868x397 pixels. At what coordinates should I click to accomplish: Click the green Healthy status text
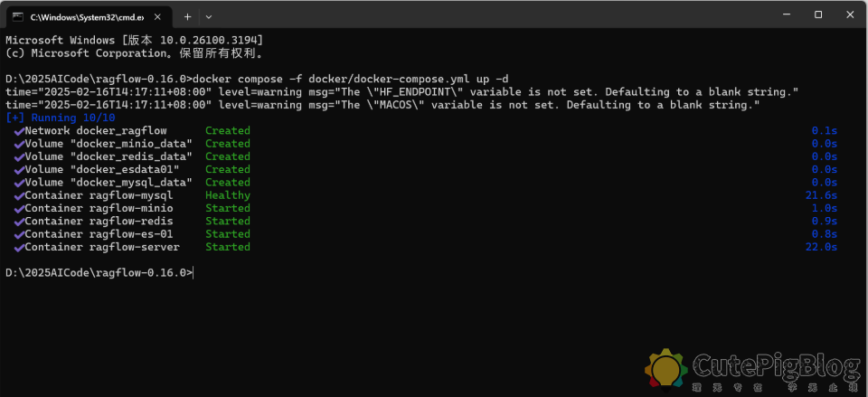[227, 195]
